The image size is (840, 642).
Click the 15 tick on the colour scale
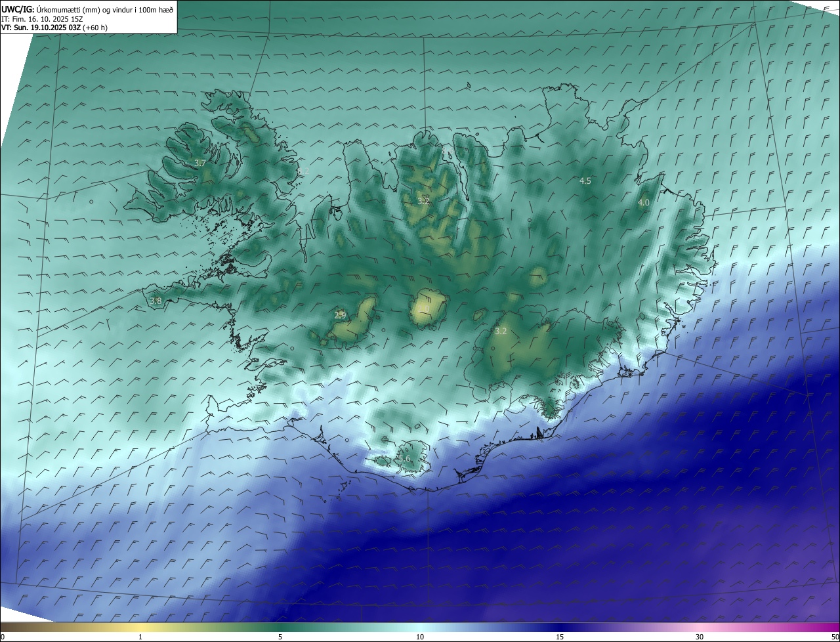[560, 637]
